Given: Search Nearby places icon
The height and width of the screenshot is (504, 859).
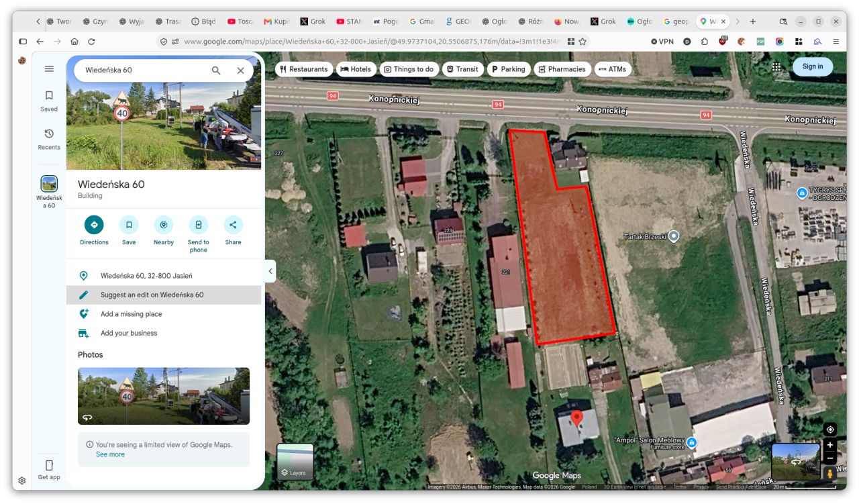Looking at the screenshot, I should click(164, 230).
